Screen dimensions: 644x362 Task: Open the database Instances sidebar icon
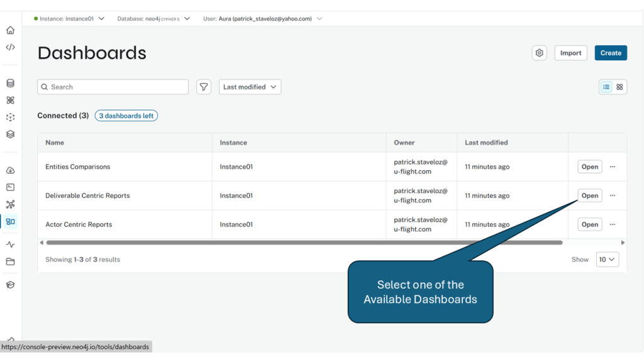pyautogui.click(x=10, y=83)
